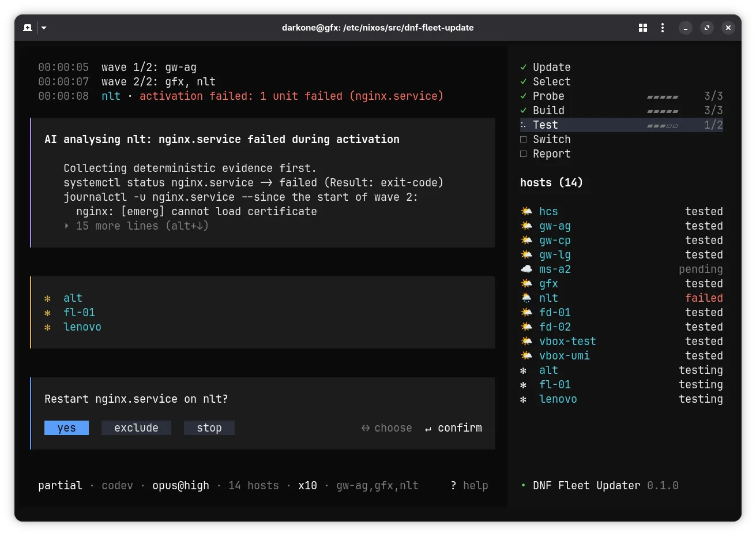Click the Build step checkmark

(x=524, y=111)
